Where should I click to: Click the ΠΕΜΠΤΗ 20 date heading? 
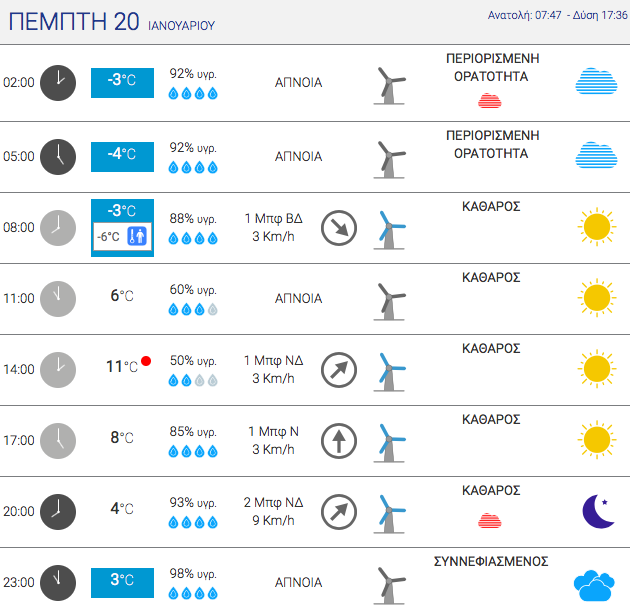coord(74,21)
